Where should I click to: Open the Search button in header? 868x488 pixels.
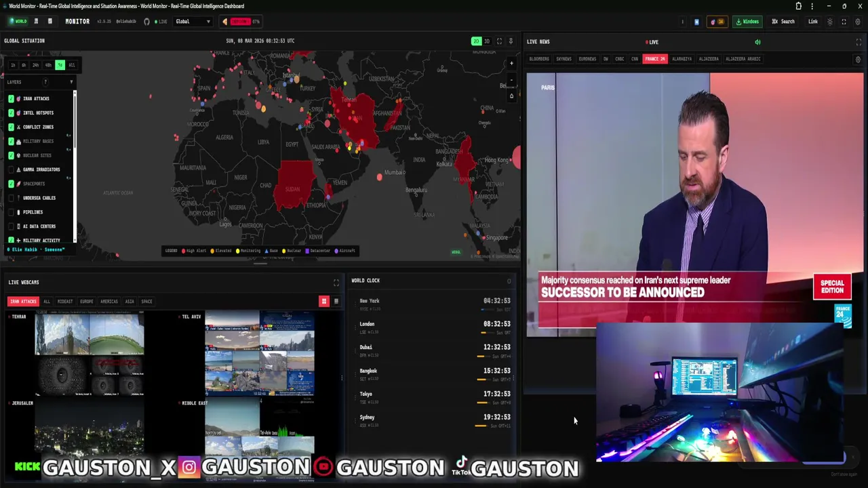783,22
